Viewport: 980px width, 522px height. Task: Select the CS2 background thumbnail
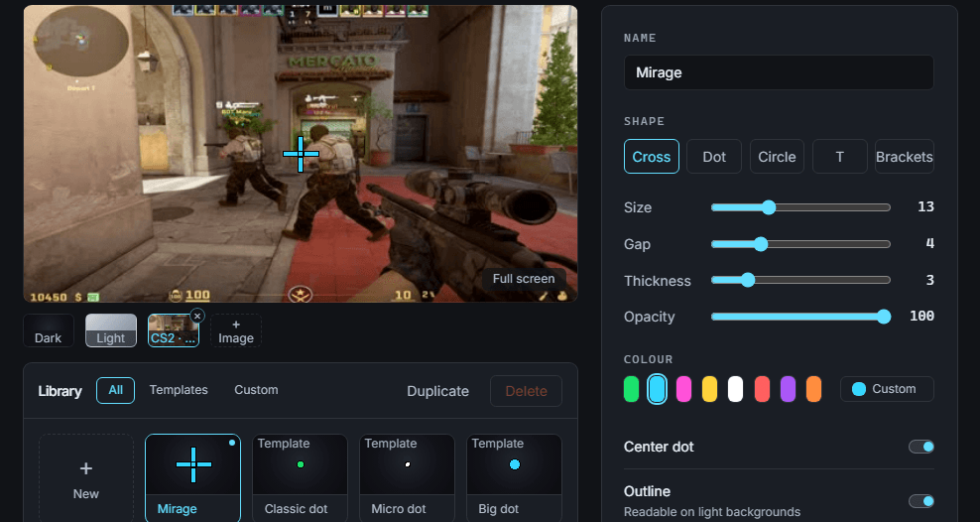[174, 330]
